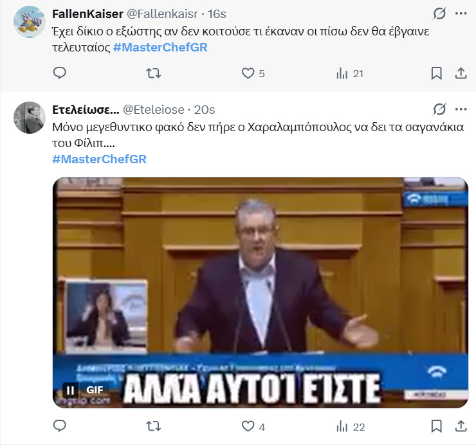
Task: Open Grok icon on FallenKaiser's tweet
Action: (439, 13)
